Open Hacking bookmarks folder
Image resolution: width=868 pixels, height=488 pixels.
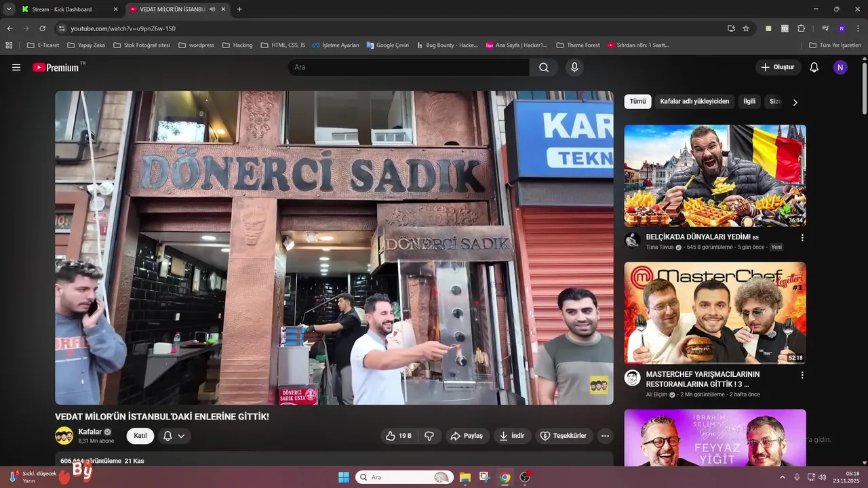[x=237, y=45]
